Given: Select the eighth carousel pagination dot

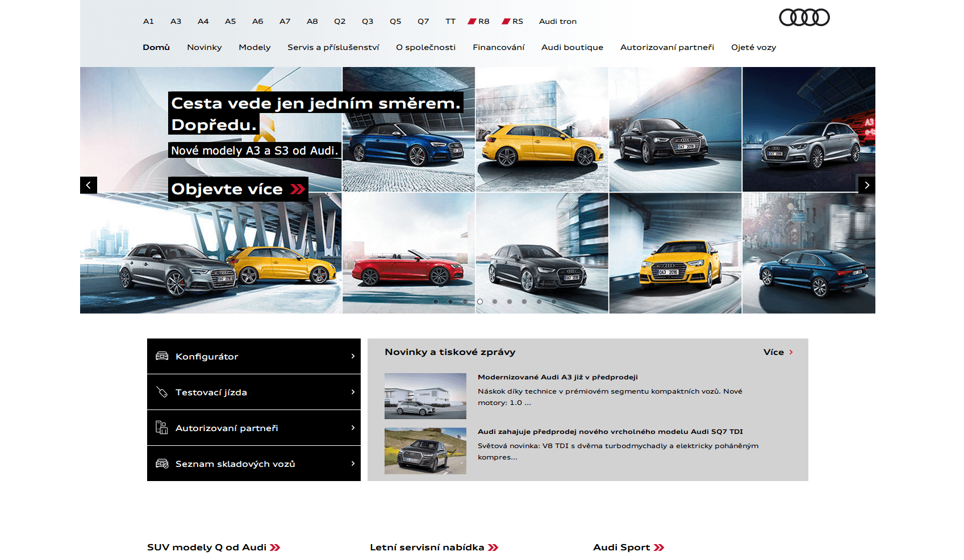Looking at the screenshot, I should pyautogui.click(x=539, y=302).
